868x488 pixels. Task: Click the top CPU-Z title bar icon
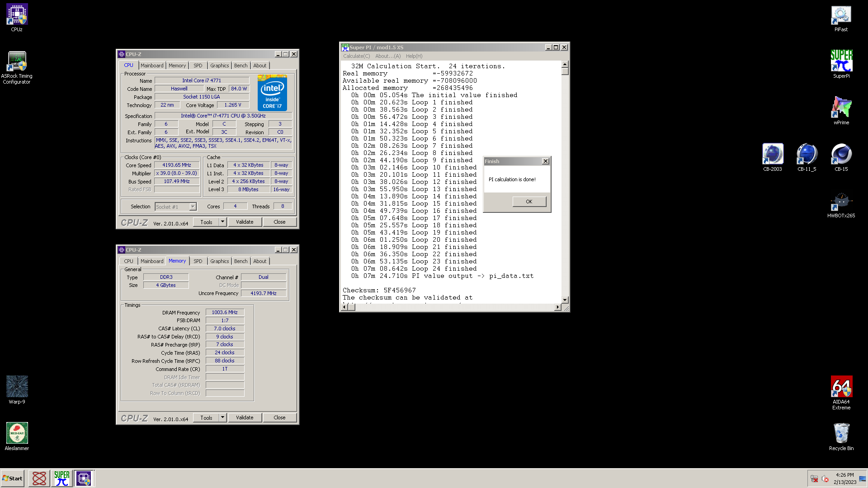pos(121,54)
